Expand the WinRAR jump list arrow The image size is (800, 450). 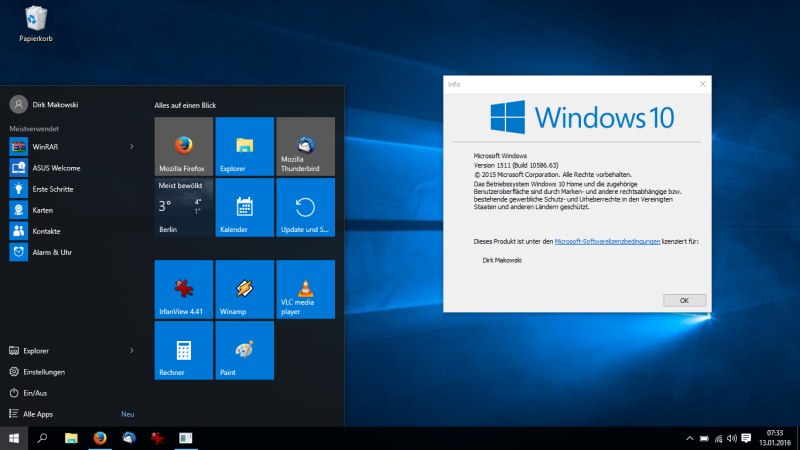tap(132, 146)
